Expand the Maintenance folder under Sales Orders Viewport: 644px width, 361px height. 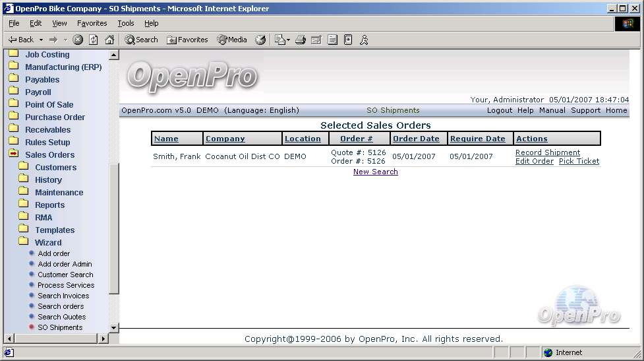coord(59,192)
